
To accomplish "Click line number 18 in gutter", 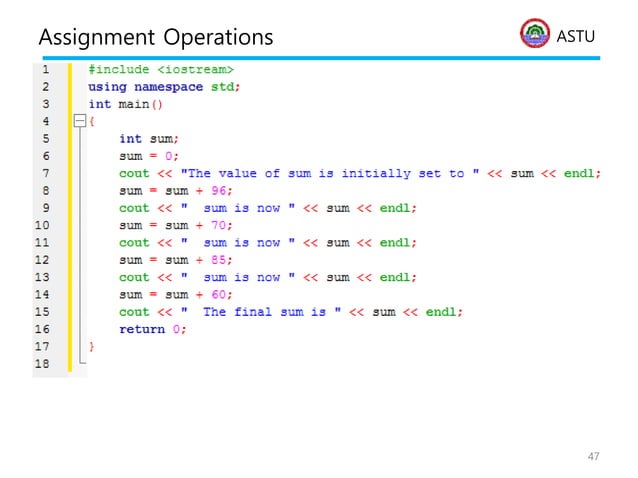I will (42, 364).
